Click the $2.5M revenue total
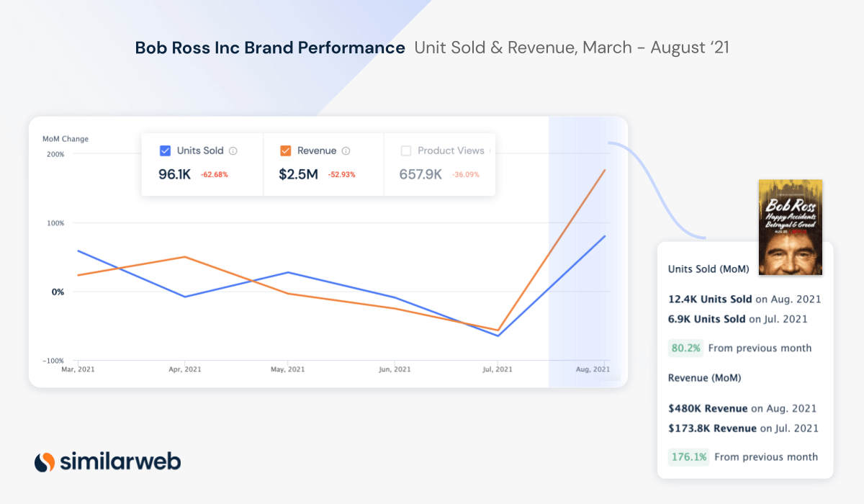 (x=298, y=174)
